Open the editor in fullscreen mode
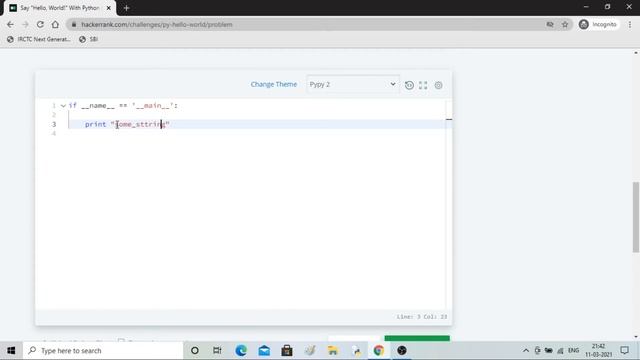Image resolution: width=640 pixels, height=360 pixels. pyautogui.click(x=423, y=85)
